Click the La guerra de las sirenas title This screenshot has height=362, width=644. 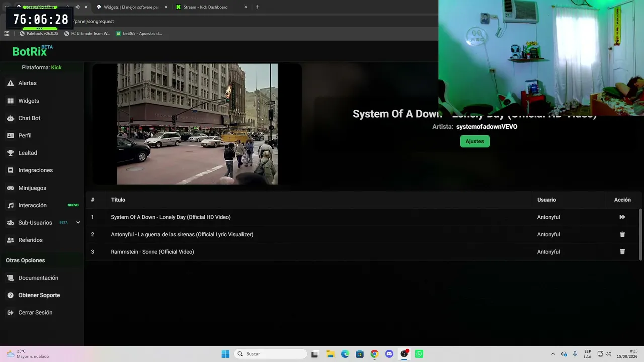point(182,234)
